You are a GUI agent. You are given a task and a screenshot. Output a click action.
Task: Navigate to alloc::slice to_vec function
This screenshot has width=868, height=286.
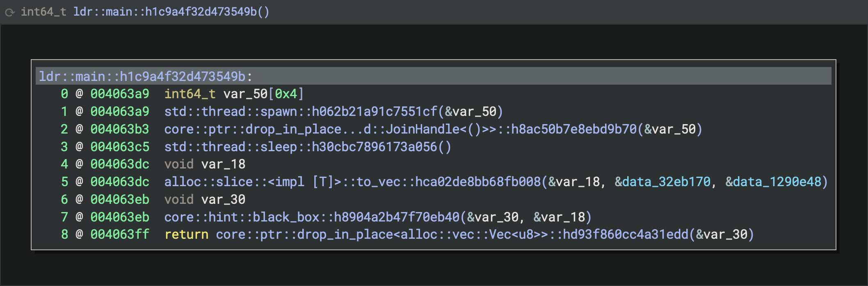(352, 182)
